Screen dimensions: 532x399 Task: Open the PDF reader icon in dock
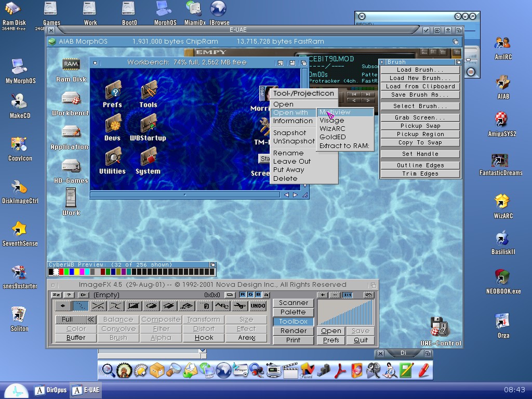point(340,370)
